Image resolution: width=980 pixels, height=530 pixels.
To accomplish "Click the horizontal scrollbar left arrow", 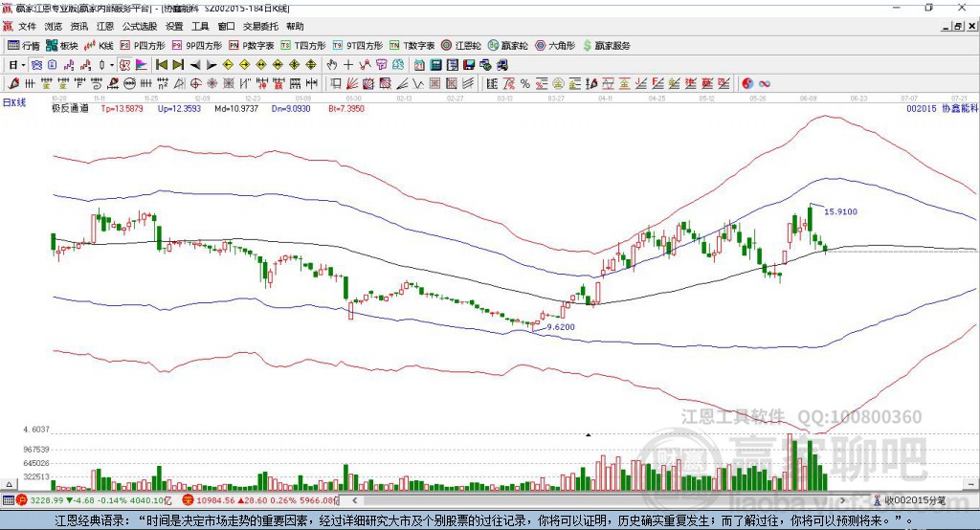I will click(355, 500).
